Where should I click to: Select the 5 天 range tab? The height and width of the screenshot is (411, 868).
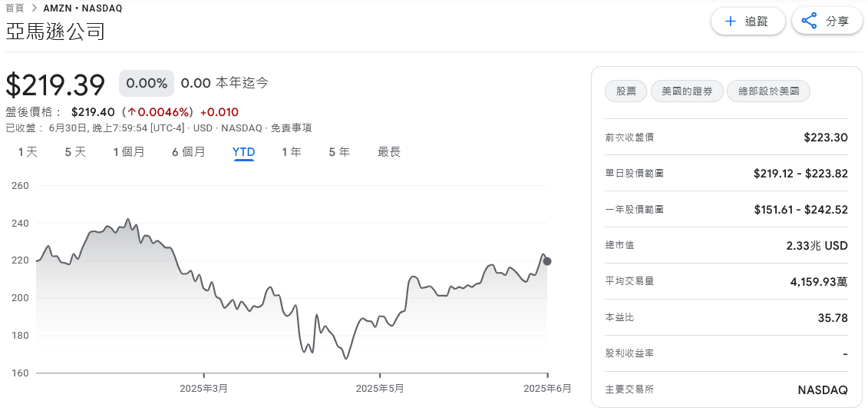[76, 152]
